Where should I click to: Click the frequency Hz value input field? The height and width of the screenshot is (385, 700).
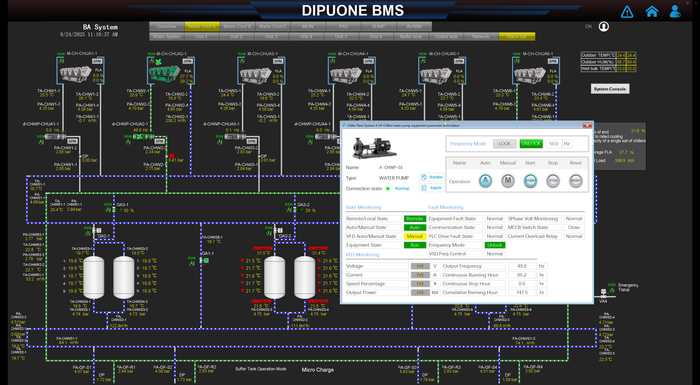pyautogui.click(x=554, y=144)
